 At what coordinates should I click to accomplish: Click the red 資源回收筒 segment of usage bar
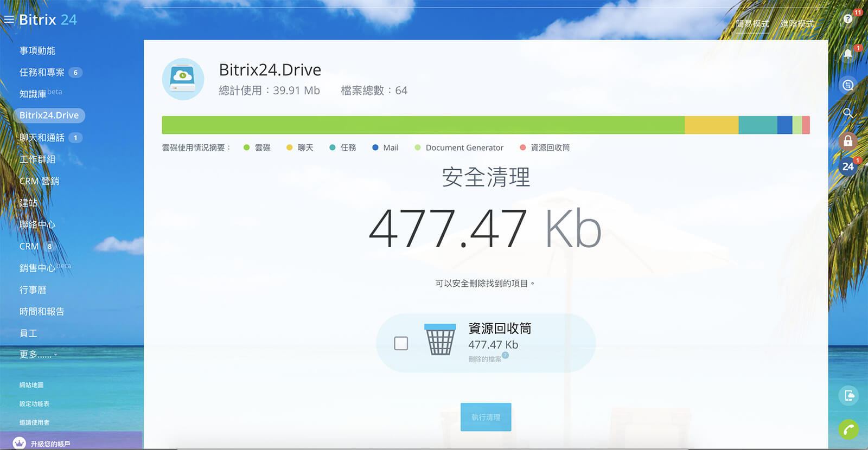[806, 125]
